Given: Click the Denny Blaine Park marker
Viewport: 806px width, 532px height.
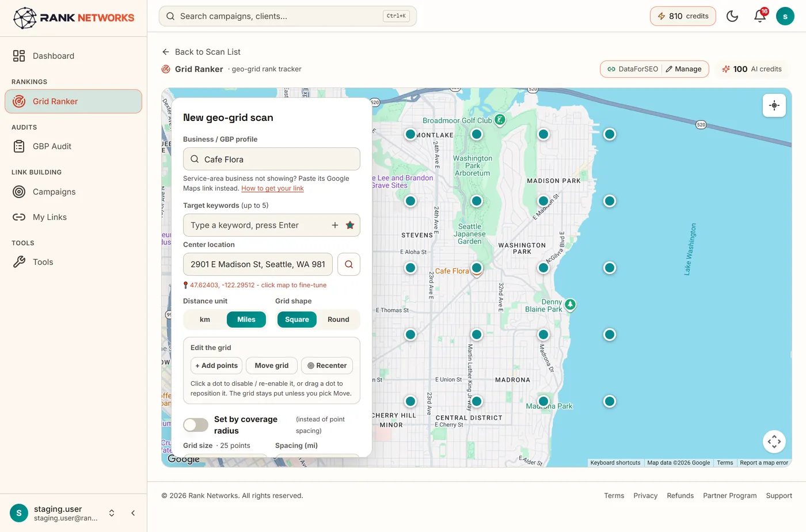Looking at the screenshot, I should [570, 305].
